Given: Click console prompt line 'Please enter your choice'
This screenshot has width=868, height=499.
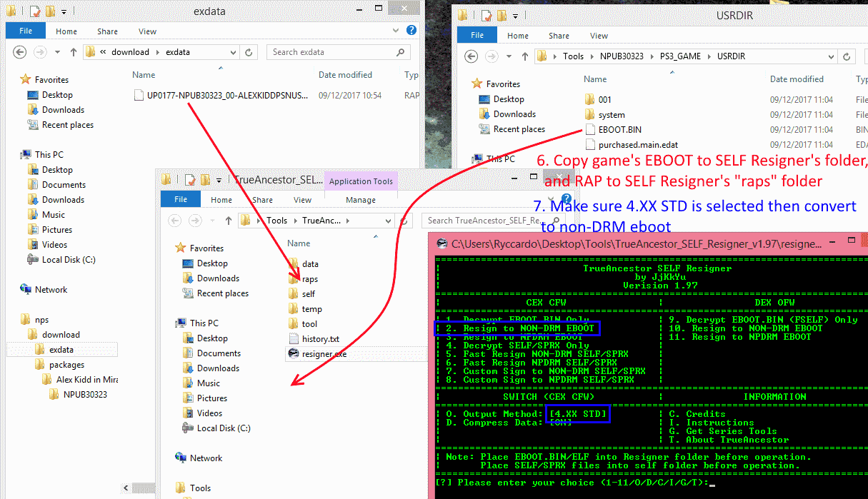Looking at the screenshot, I should pos(574,483).
